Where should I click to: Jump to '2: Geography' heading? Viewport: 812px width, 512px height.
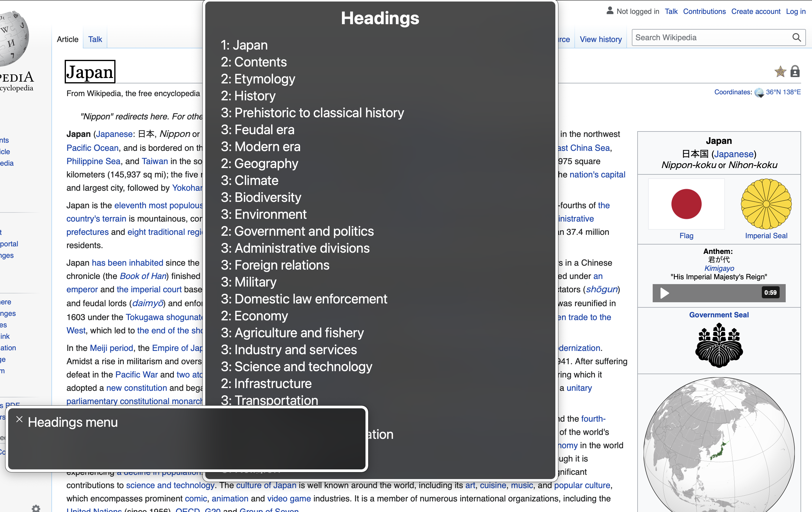coord(260,164)
